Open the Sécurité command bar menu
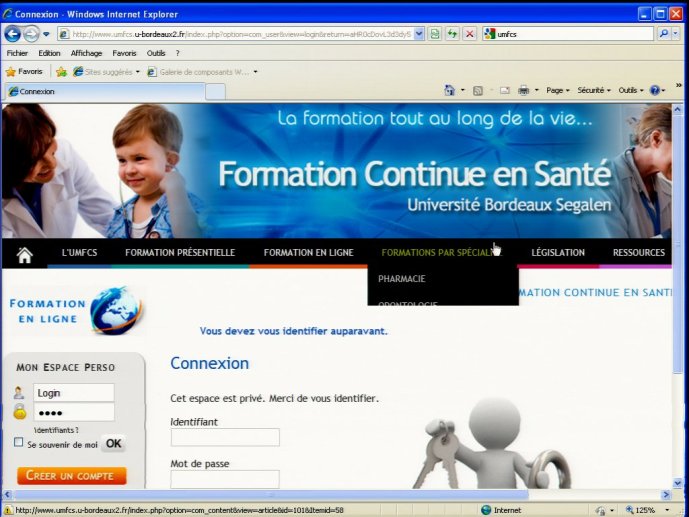 point(594,90)
